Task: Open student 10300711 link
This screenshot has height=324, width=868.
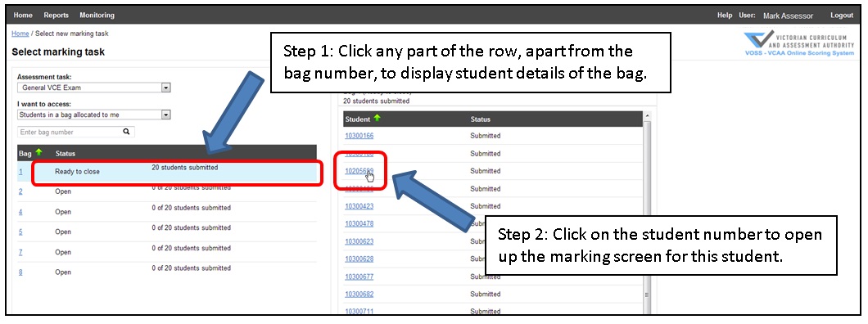Action: click(x=359, y=312)
